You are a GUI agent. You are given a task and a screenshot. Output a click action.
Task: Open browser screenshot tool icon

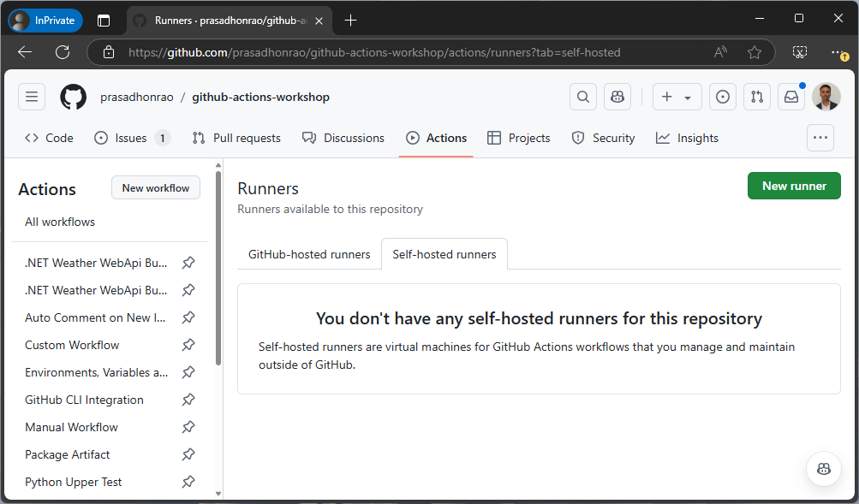pos(800,52)
